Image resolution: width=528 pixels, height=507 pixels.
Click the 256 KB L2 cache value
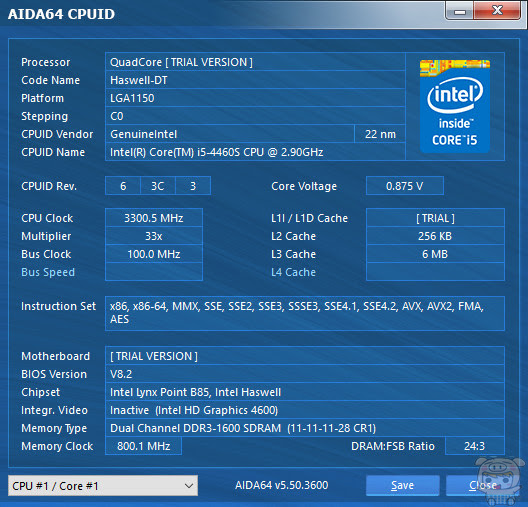point(435,236)
